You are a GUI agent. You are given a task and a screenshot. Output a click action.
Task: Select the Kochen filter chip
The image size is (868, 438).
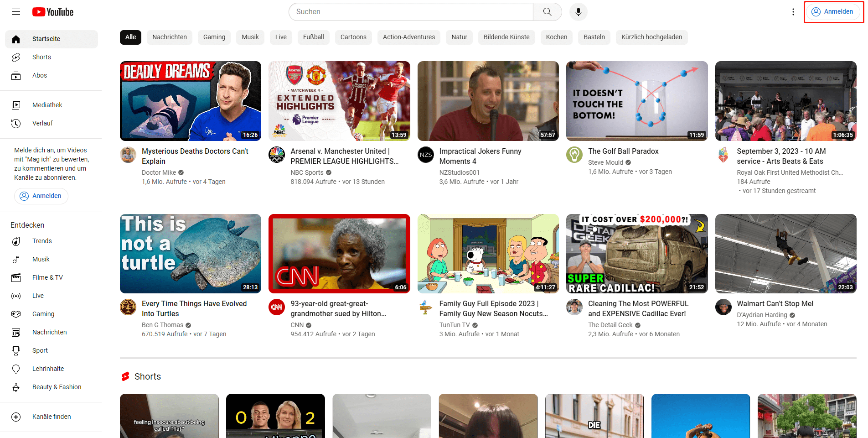[x=557, y=37]
